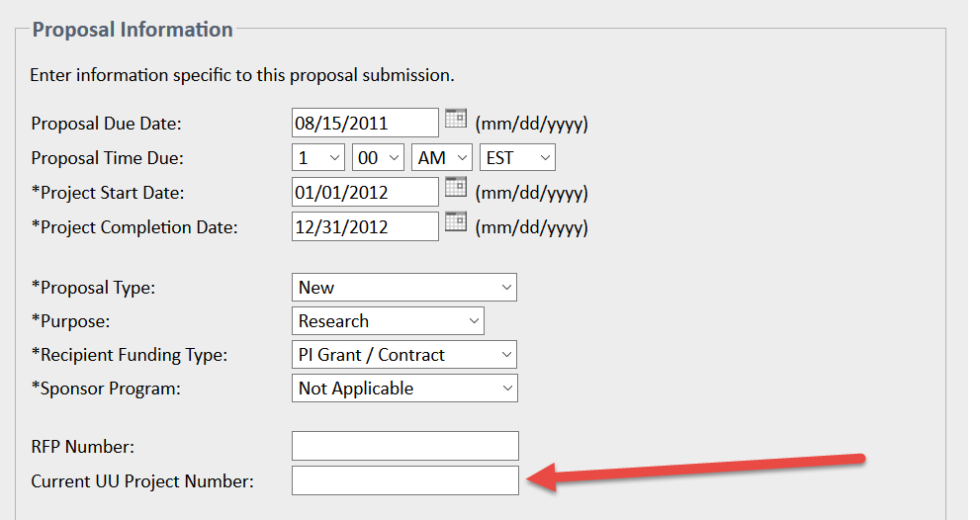Click the Proposal Due Date text field
The image size is (980, 520).
click(x=365, y=124)
